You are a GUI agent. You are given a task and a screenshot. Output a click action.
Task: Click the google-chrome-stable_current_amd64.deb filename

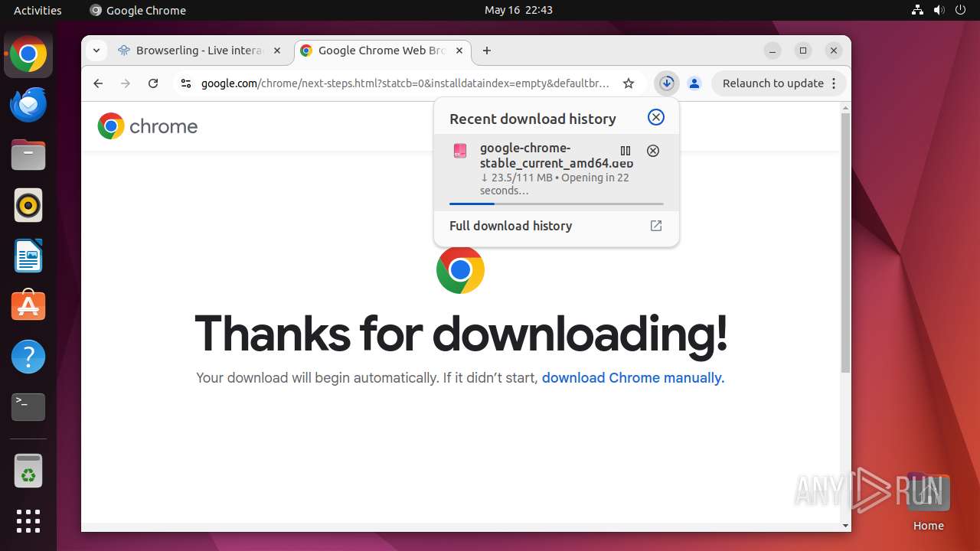pos(557,155)
